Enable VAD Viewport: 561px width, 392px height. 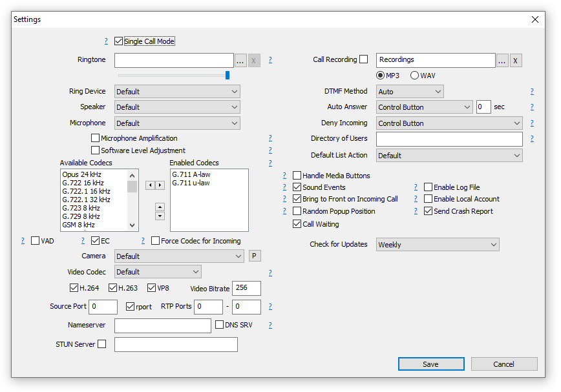point(35,240)
